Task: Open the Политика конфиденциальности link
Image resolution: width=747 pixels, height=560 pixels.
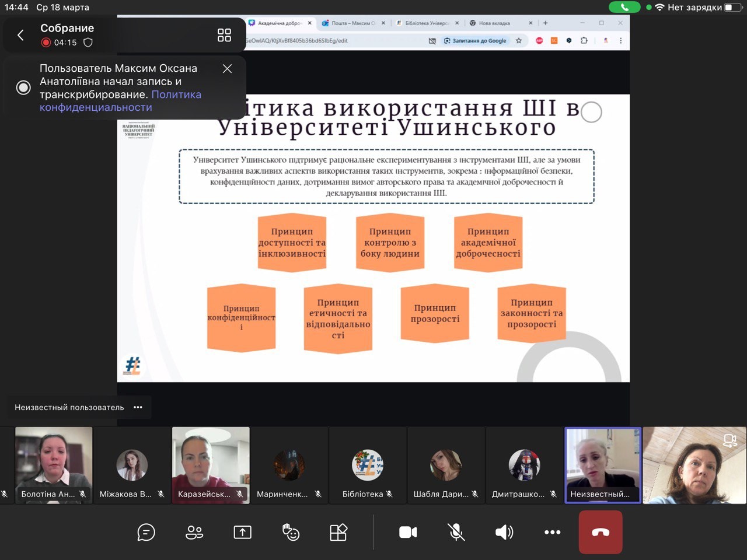Action: (120, 101)
